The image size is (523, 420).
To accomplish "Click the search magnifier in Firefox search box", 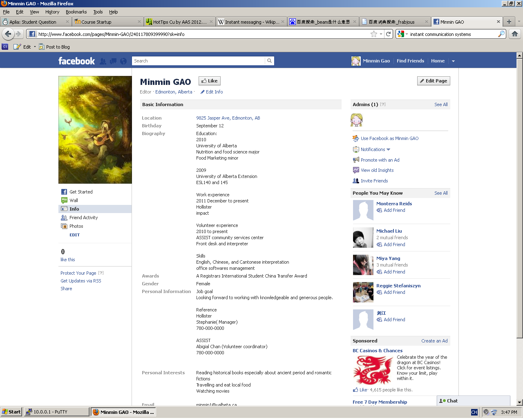I will [x=501, y=34].
